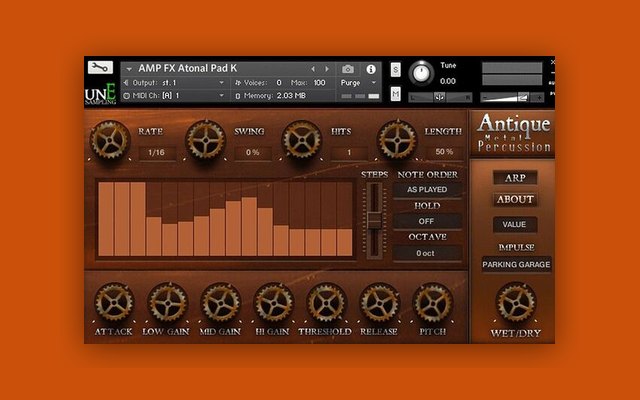Click the instrument name AMP FX Atonal Pad K
The width and height of the screenshot is (640, 400).
pyautogui.click(x=187, y=69)
